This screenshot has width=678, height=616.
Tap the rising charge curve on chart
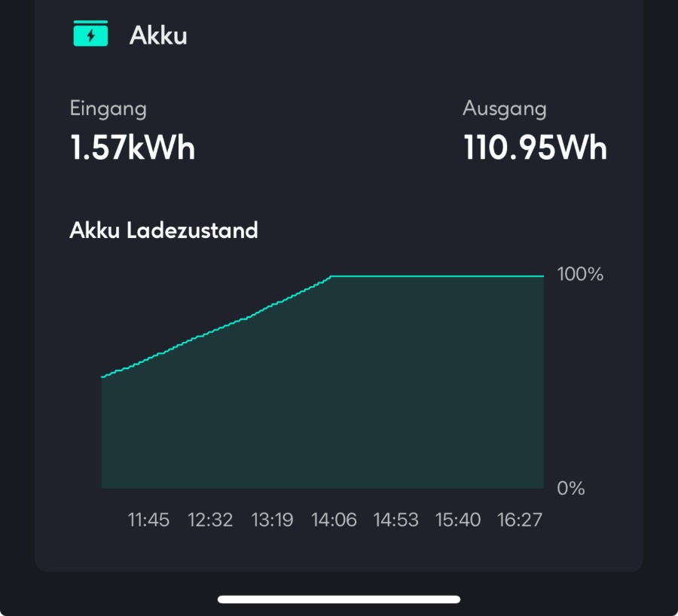[216, 329]
